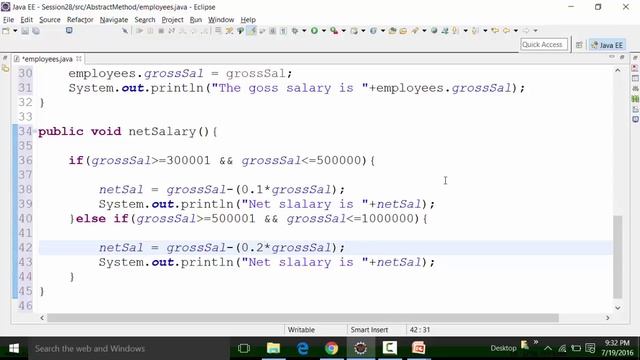Open the Forward history dropdown arrow
The height and width of the screenshot is (360, 640).
click(536, 31)
